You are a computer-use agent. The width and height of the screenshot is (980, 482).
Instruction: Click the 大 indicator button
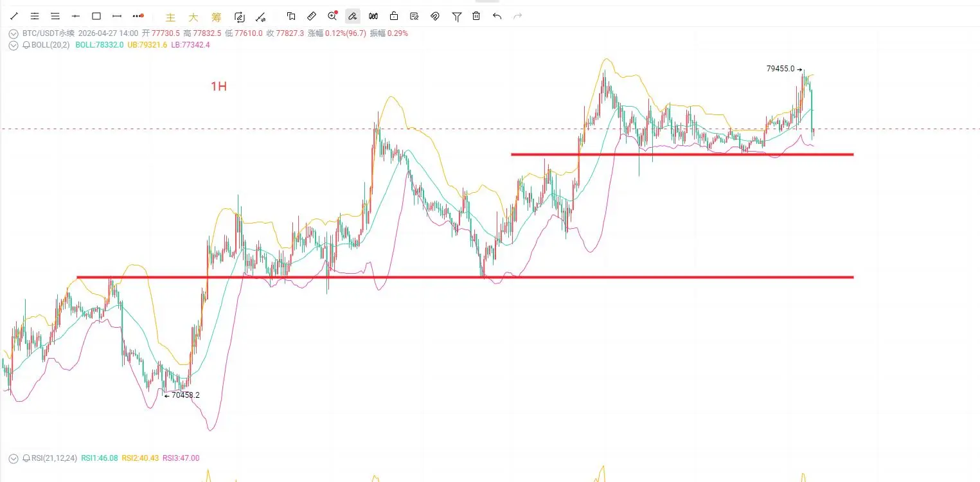(x=193, y=17)
